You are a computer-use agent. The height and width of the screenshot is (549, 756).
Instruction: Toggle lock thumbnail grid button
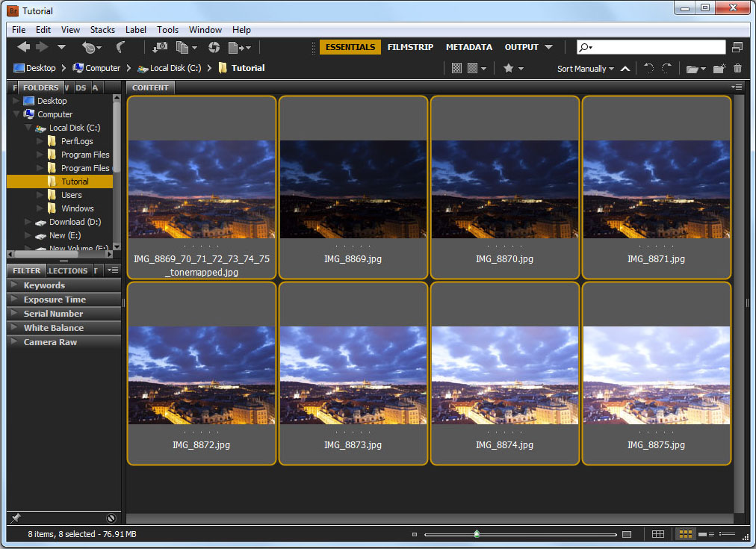(657, 534)
